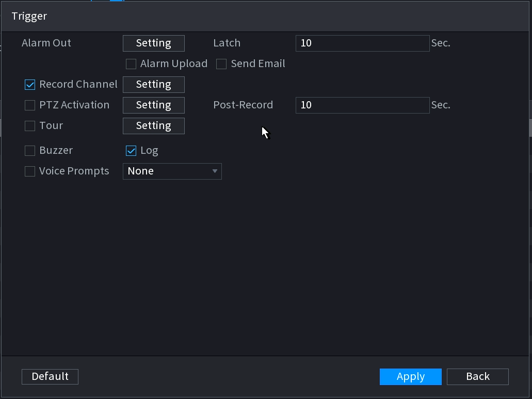The width and height of the screenshot is (532, 399).
Task: Enable the Tour checkbox
Action: click(x=30, y=126)
